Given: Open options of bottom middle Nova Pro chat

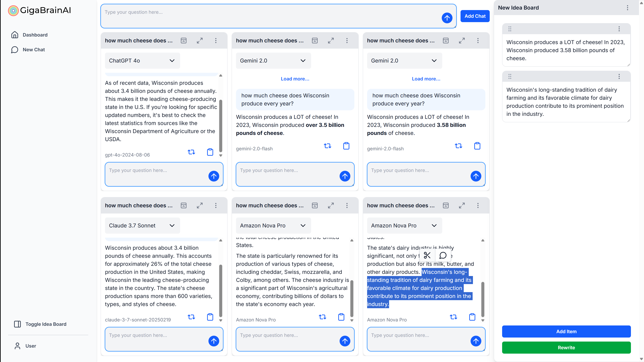Looking at the screenshot, I should tap(347, 205).
